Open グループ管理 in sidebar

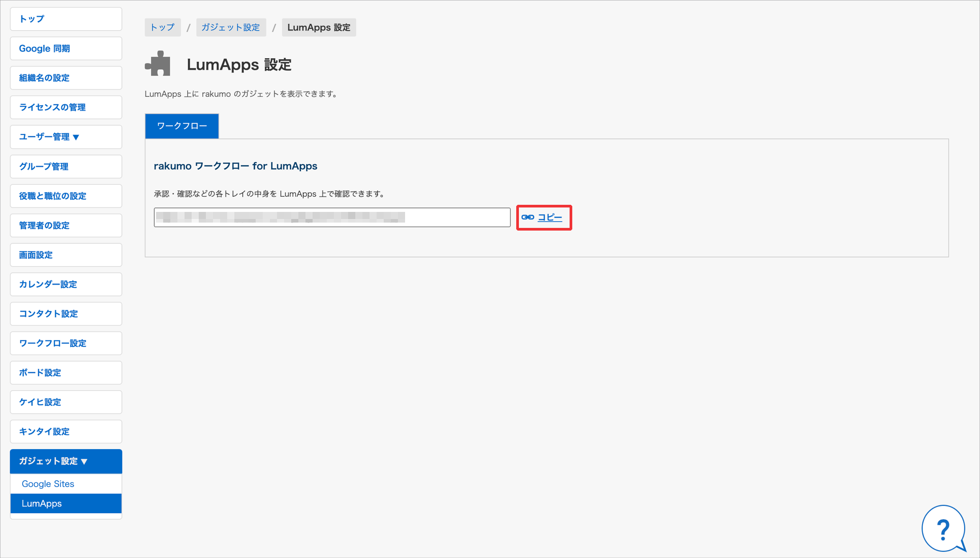[66, 166]
